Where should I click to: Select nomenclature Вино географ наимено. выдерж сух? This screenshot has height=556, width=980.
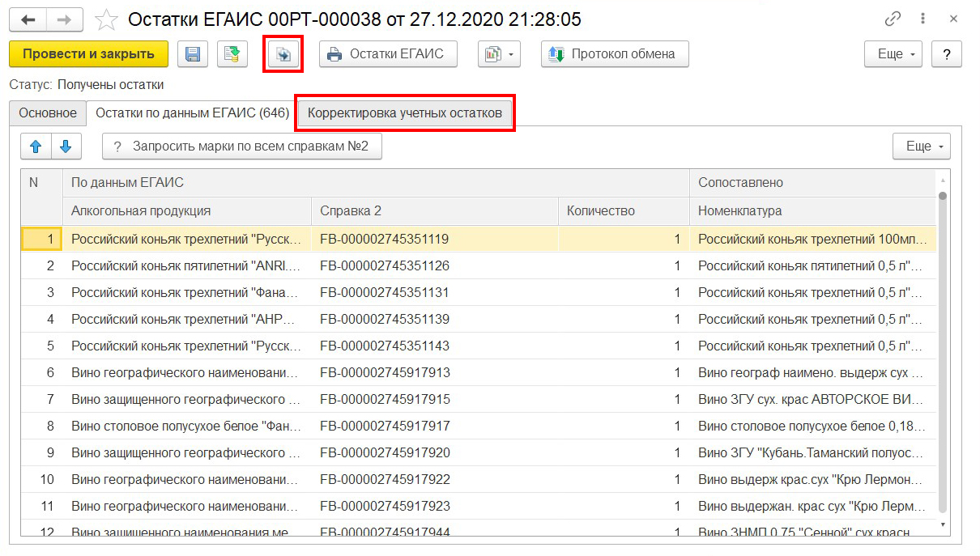(x=813, y=372)
